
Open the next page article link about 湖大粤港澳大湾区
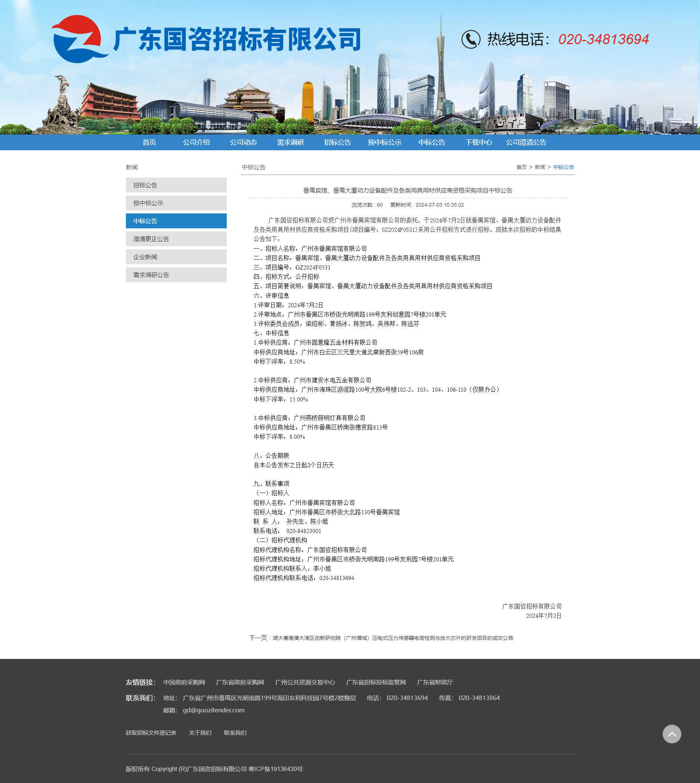[x=393, y=638]
